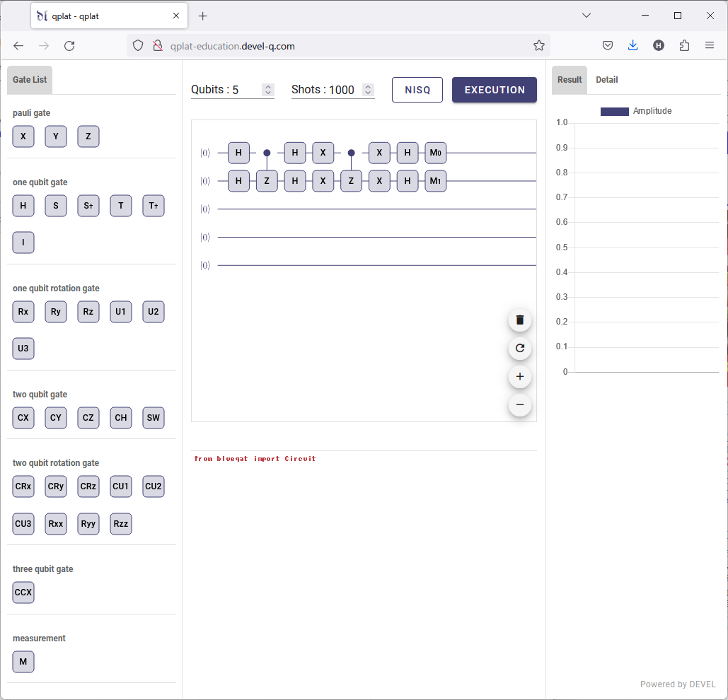Pick the S-dagger gate
The width and height of the screenshot is (728, 700).
click(x=88, y=206)
